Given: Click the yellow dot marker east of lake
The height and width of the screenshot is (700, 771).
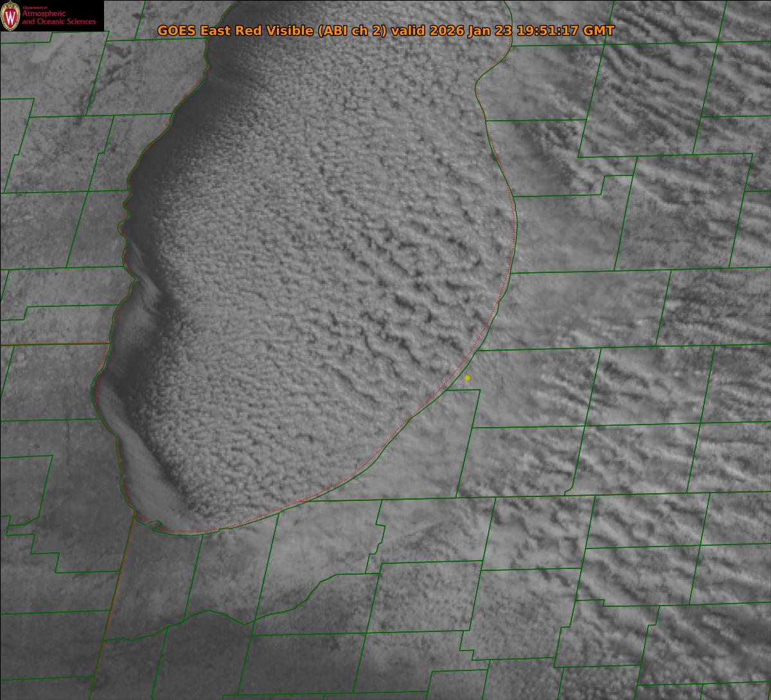Looking at the screenshot, I should pos(467,378).
